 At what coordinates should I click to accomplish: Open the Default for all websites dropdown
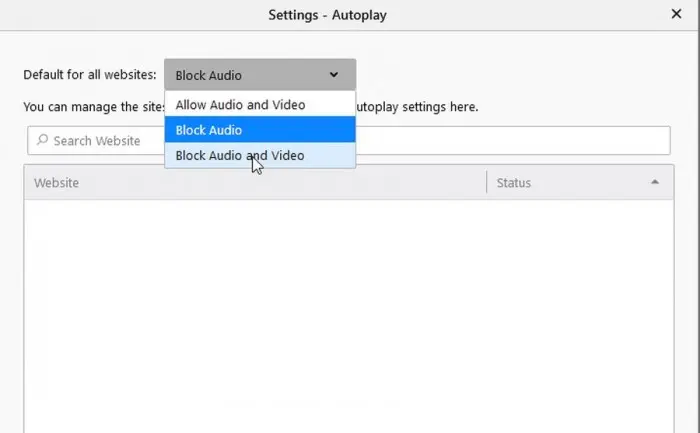tap(260, 75)
